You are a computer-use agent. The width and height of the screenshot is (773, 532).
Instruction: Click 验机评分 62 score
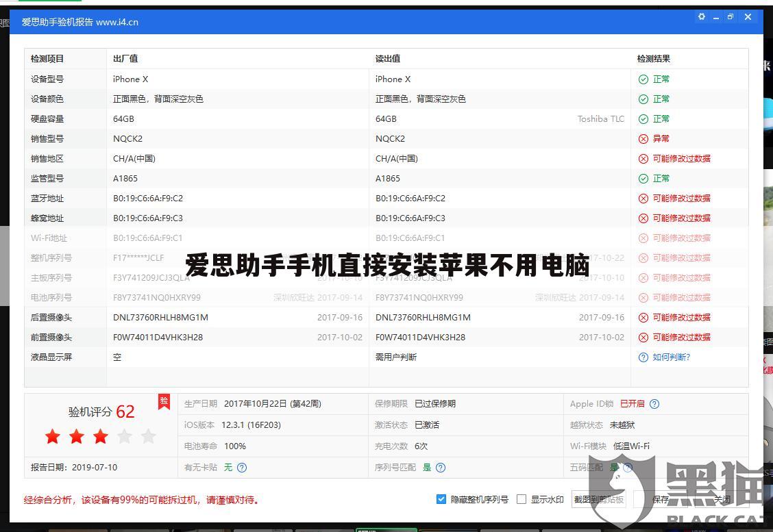[101, 411]
